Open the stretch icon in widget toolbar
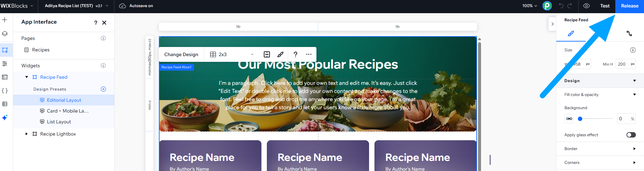This screenshot has width=644, height=171. click(x=267, y=54)
